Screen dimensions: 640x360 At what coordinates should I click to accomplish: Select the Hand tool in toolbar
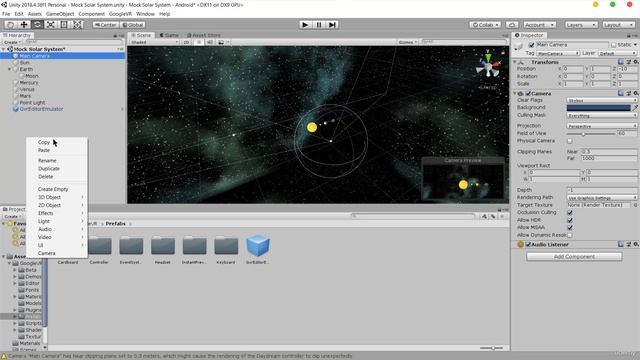(11, 24)
